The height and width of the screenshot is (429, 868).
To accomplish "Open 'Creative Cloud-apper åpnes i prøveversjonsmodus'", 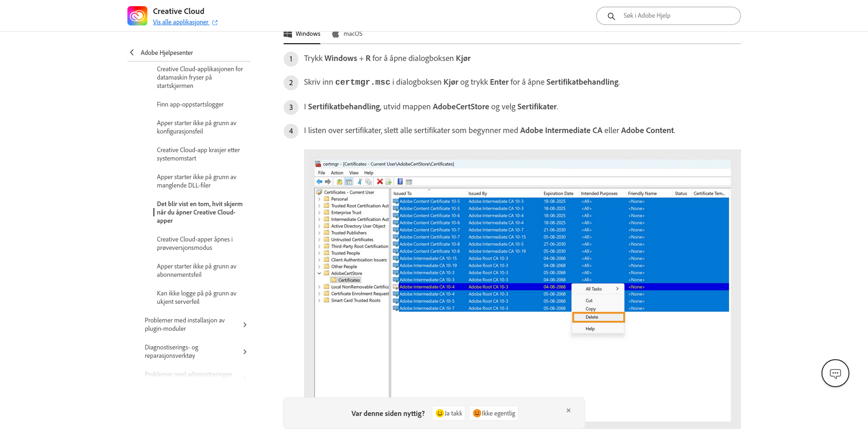I will (195, 243).
